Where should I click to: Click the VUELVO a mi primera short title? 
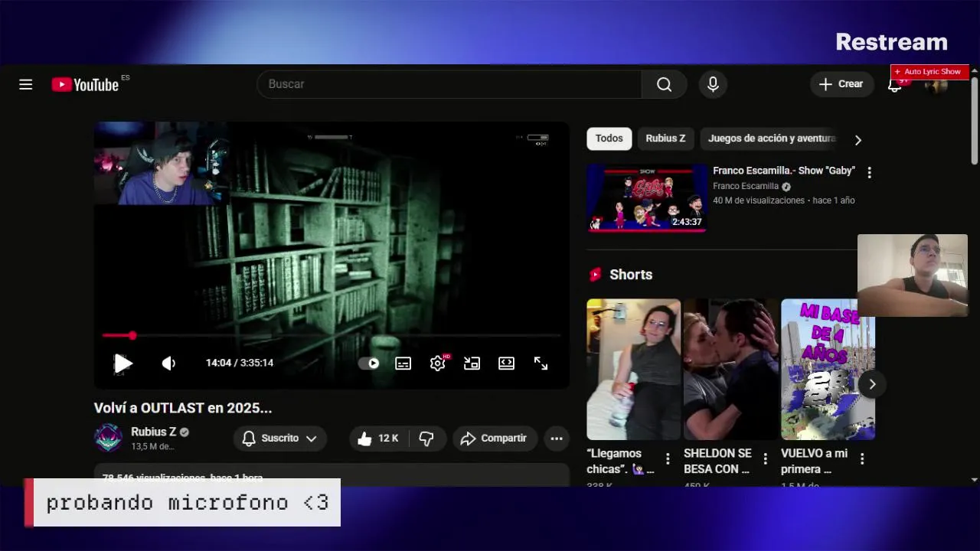point(814,461)
